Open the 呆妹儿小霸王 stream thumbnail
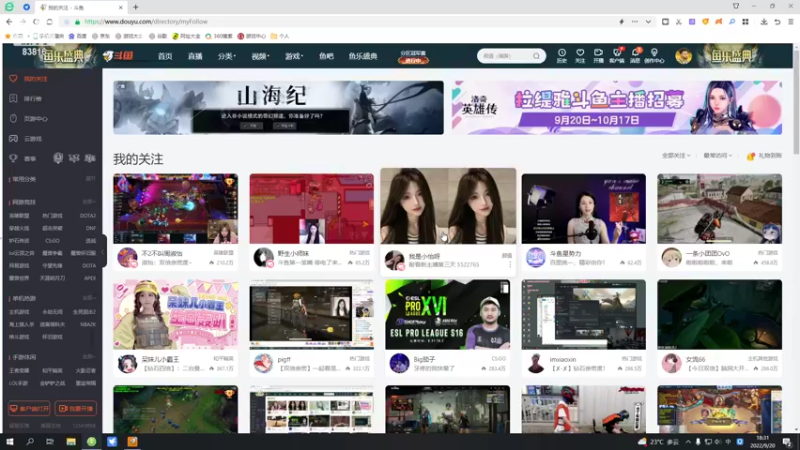800x450 pixels. (176, 314)
